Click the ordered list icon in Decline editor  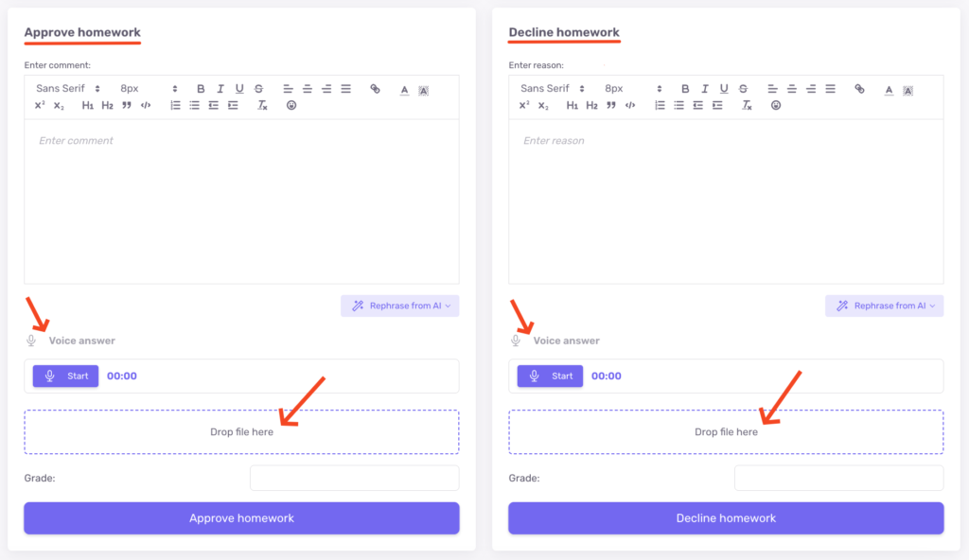point(660,105)
